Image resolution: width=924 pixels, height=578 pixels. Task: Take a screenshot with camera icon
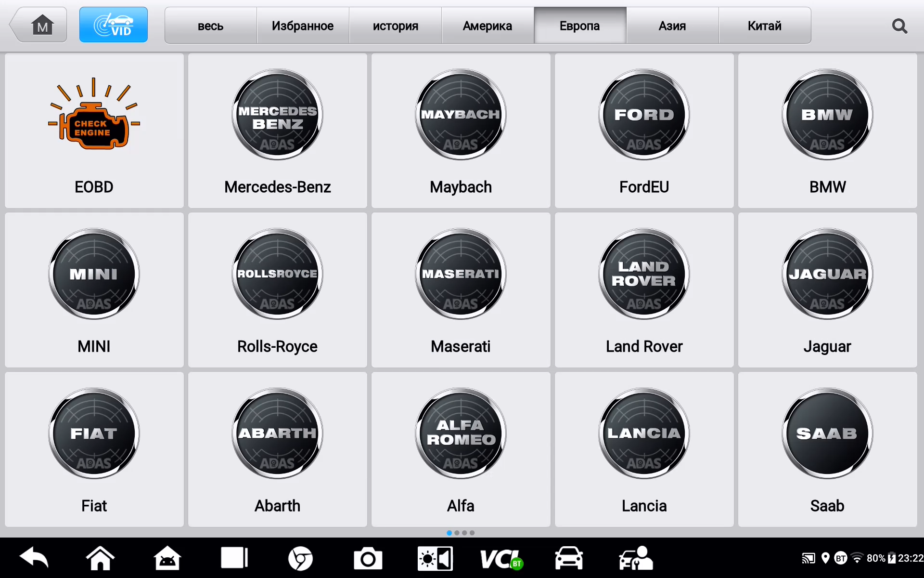pos(368,559)
